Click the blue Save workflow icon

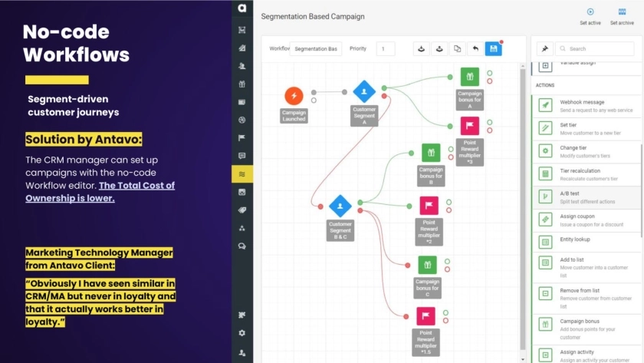pos(493,48)
